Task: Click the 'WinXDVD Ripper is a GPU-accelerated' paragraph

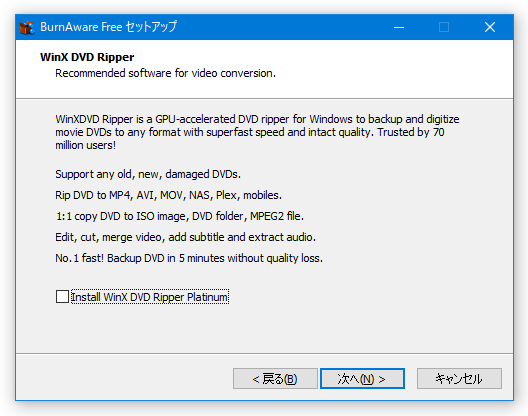Action: (x=257, y=132)
